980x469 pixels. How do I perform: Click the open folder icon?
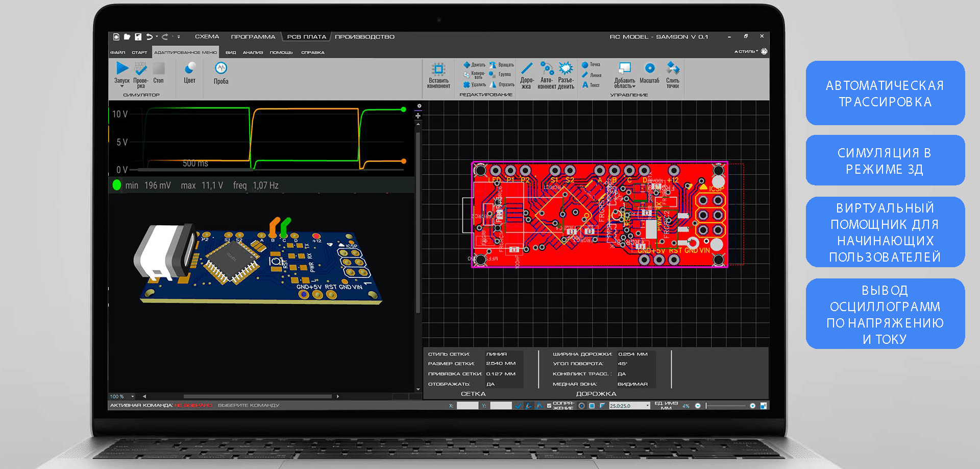click(127, 37)
